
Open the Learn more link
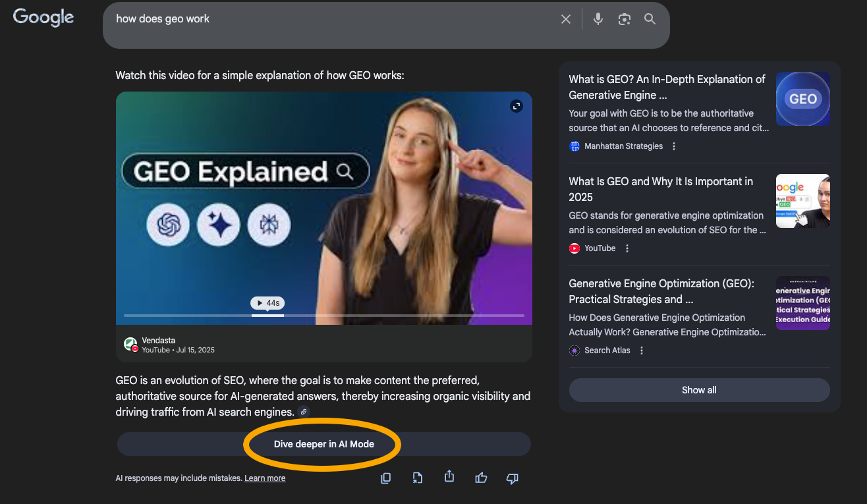265,478
